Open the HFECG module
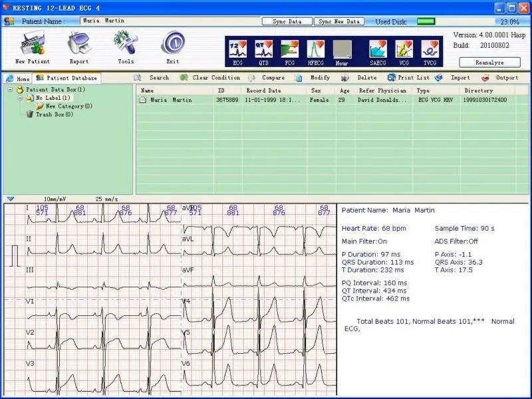 coord(315,50)
